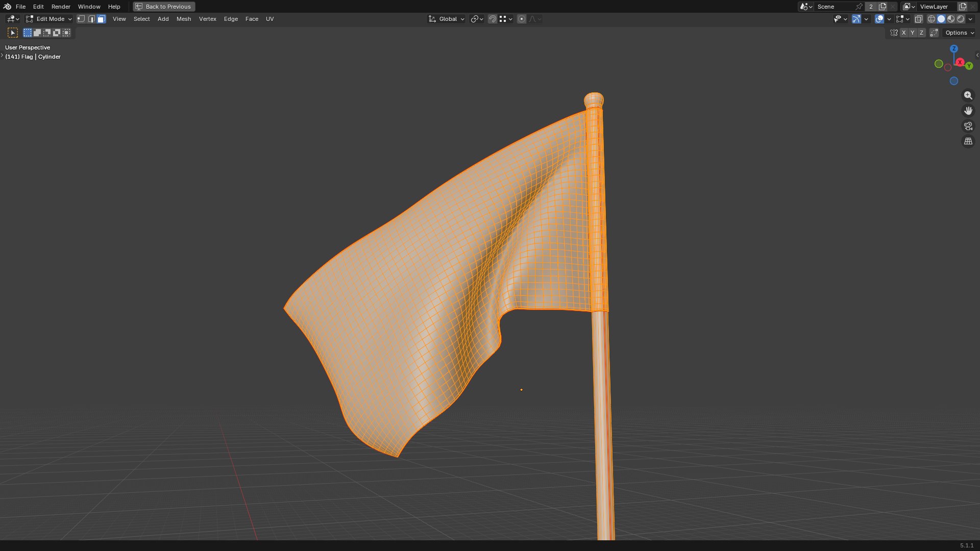Choose 'intersect selection' mode icon

[x=66, y=33]
